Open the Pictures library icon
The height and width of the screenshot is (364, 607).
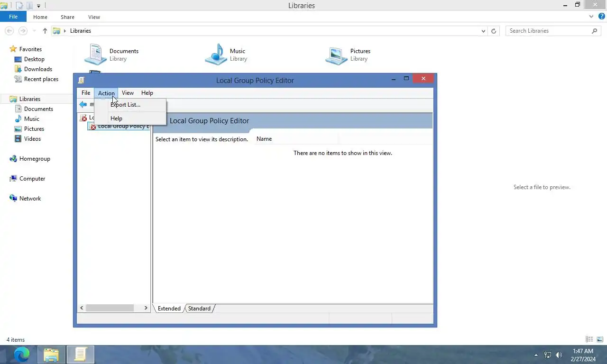336,55
